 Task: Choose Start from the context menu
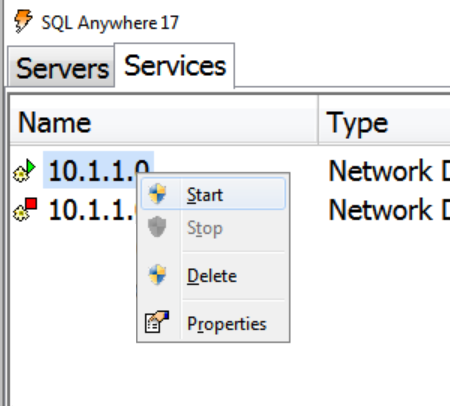(x=213, y=194)
